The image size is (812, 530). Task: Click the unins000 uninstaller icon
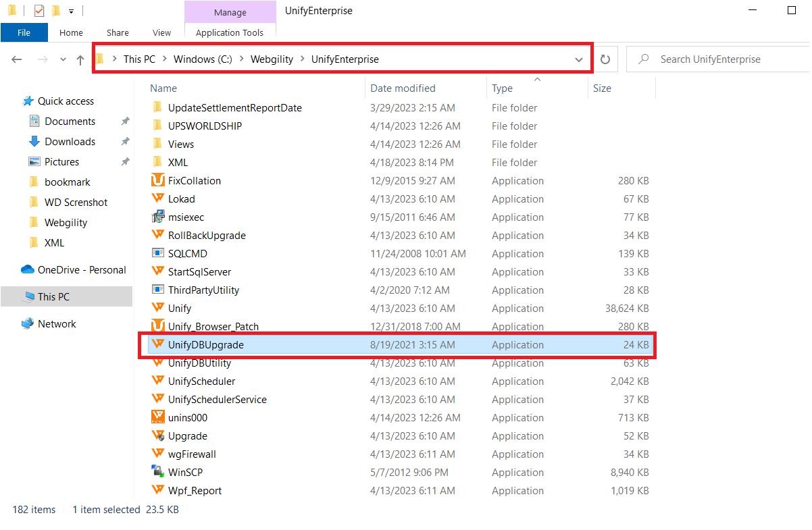(157, 417)
